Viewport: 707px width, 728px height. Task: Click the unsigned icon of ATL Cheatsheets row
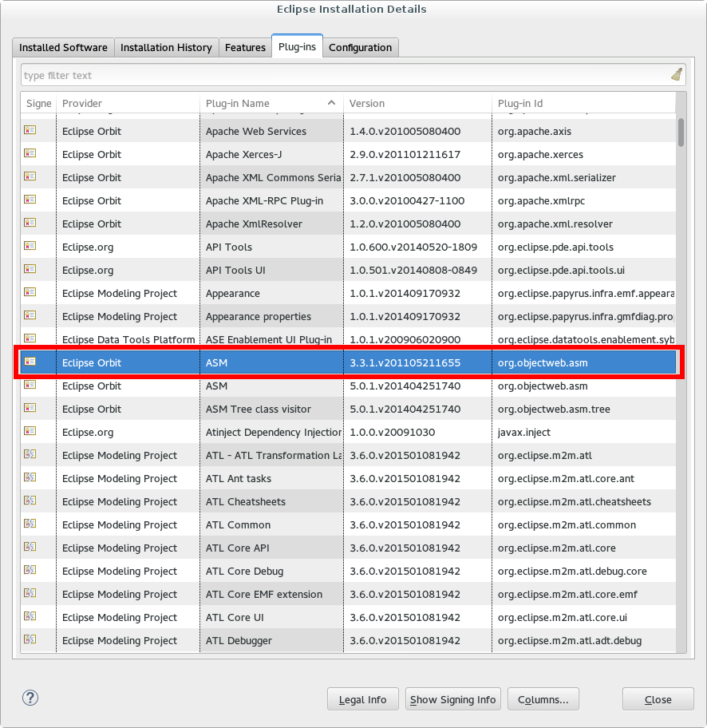30,501
